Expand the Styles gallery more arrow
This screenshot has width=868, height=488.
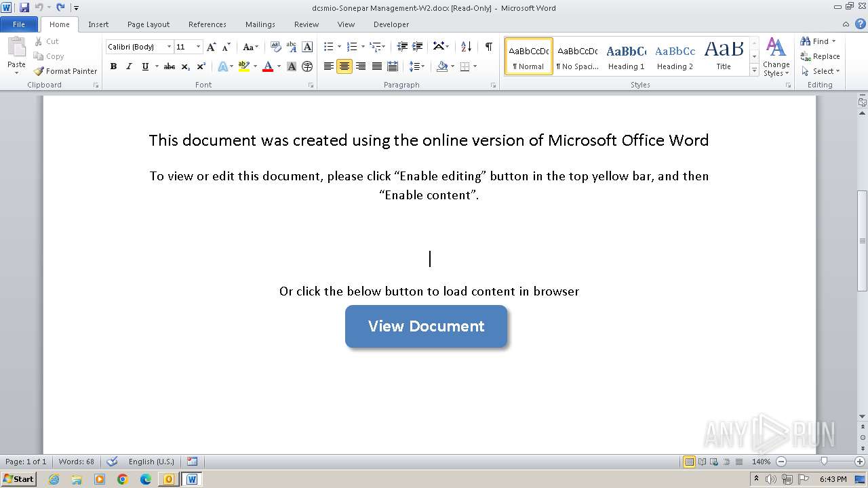(x=754, y=70)
